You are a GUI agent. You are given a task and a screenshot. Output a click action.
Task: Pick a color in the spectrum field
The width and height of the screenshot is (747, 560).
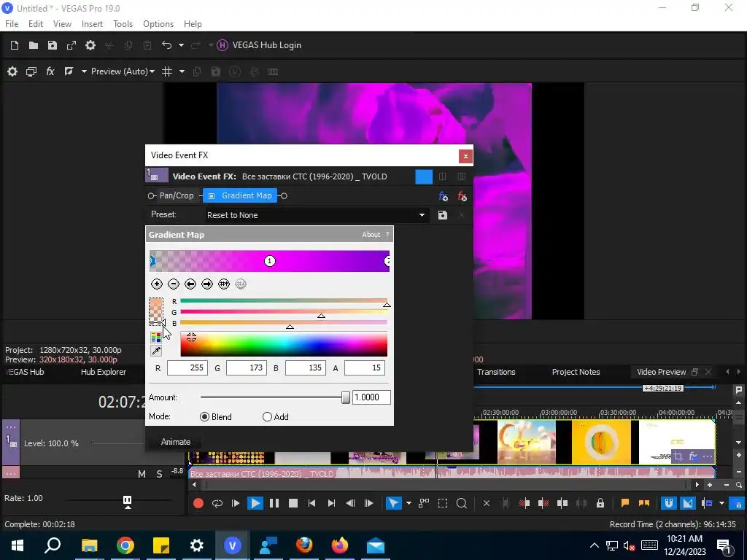pos(284,344)
